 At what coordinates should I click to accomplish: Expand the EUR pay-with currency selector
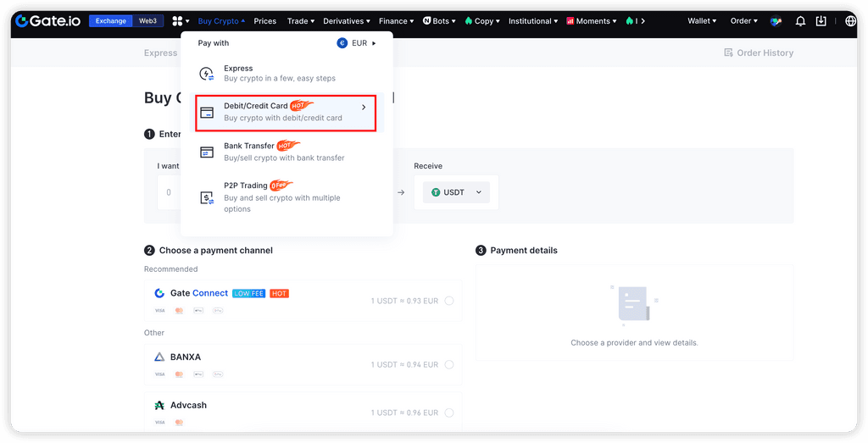tap(357, 43)
